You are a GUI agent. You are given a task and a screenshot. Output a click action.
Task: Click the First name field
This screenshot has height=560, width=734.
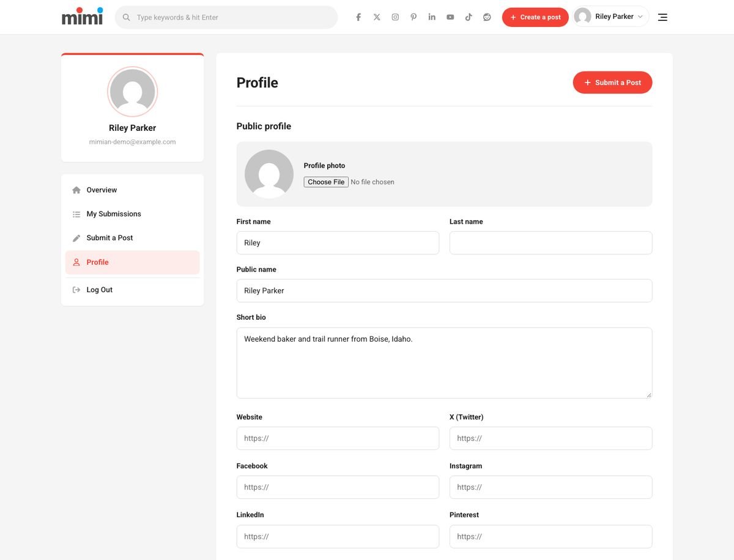pos(338,243)
